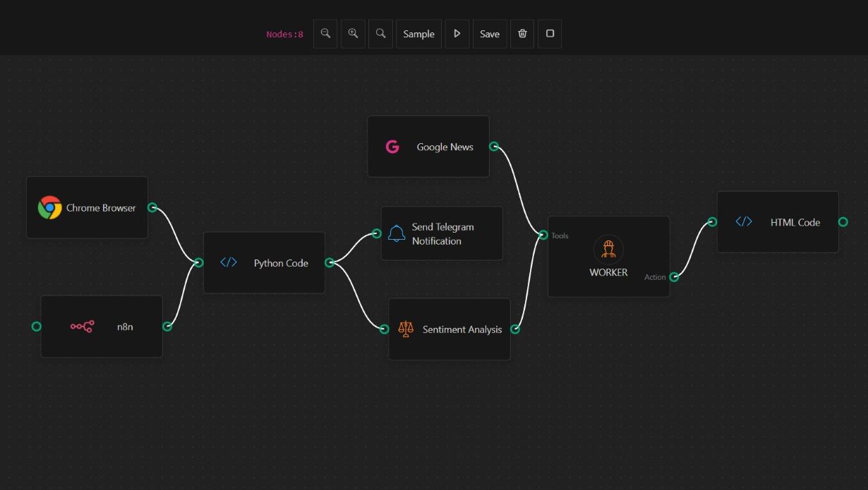Click the Chrome logo on the Chrome Browser node

49,207
